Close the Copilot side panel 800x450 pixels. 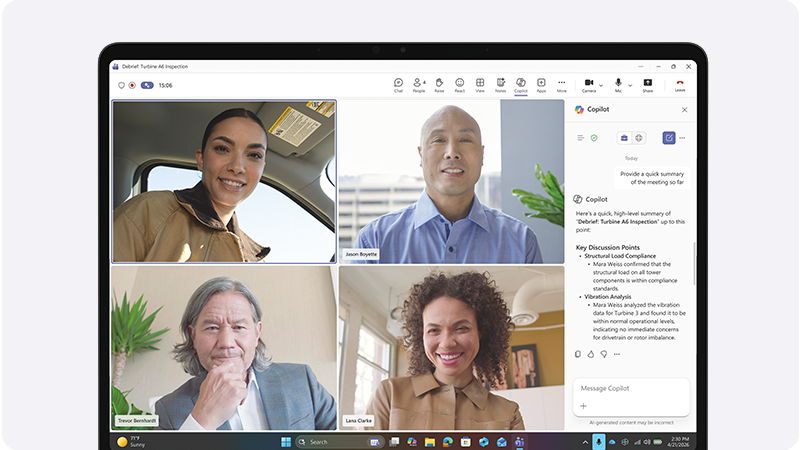pos(685,110)
